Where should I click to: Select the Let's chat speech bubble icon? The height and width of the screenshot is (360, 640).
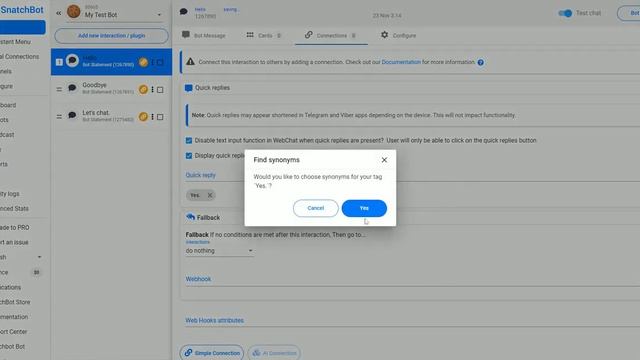coord(72,116)
